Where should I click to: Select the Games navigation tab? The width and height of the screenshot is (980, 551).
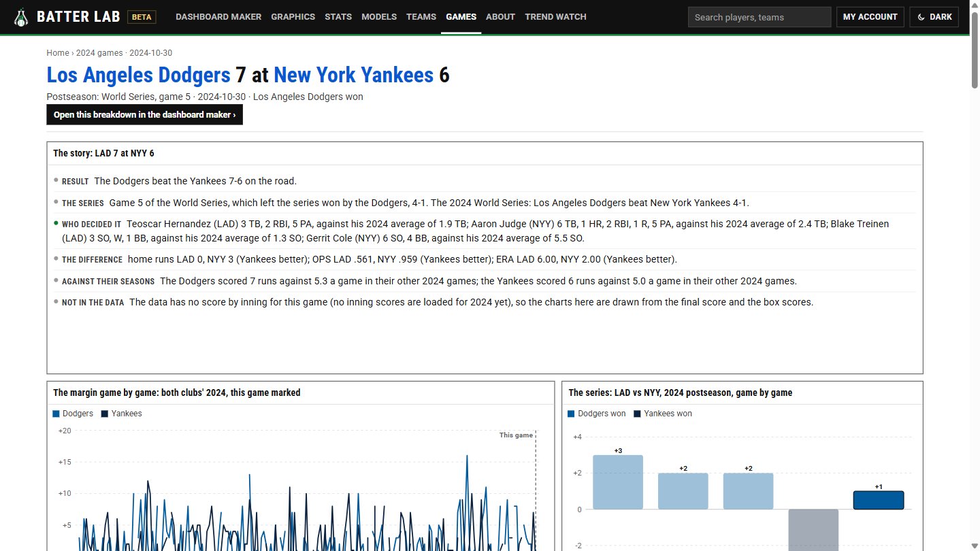click(461, 17)
